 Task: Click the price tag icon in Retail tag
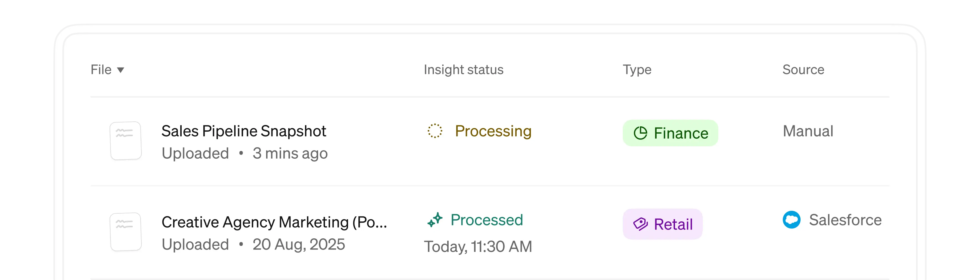640,224
